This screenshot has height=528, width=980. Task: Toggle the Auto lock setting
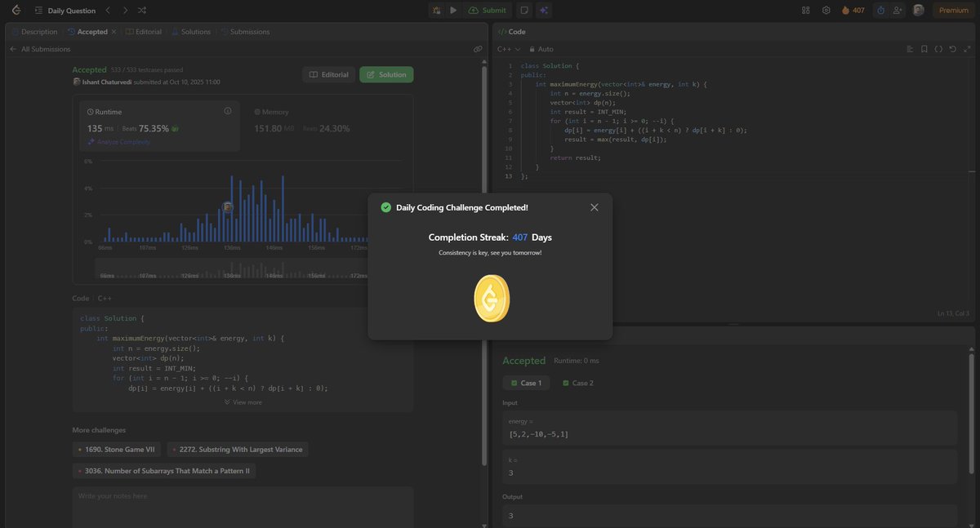click(541, 49)
